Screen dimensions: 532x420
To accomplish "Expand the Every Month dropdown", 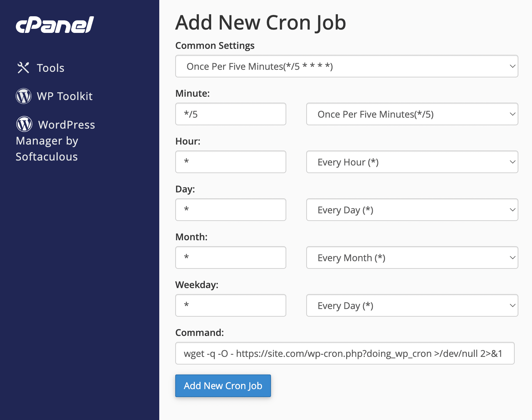I will pyautogui.click(x=412, y=258).
